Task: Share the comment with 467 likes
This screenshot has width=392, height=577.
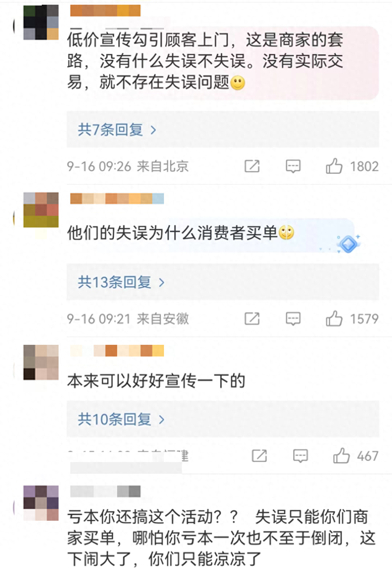Action: [x=259, y=455]
